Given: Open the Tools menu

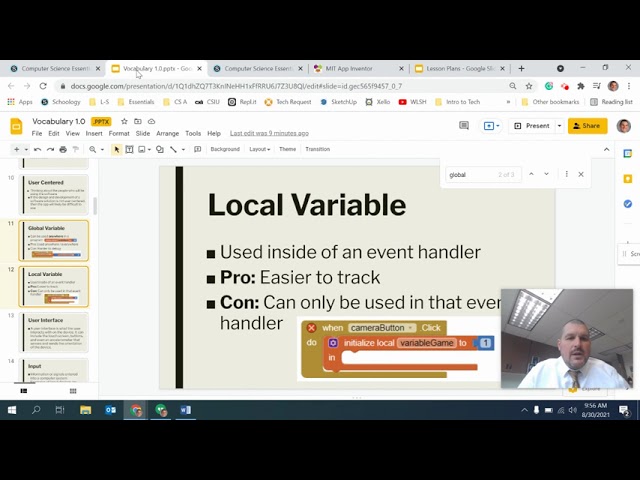Looking at the screenshot, I should 193,133.
